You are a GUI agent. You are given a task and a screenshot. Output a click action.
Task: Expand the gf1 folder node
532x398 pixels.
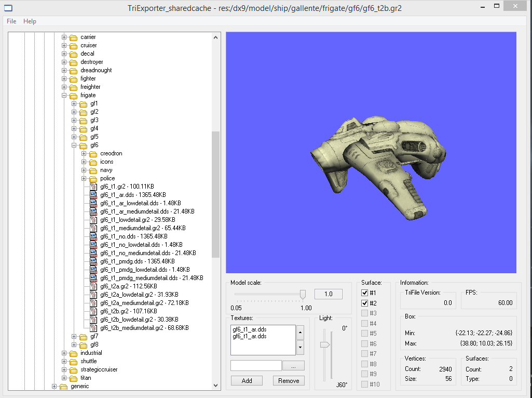tap(74, 103)
